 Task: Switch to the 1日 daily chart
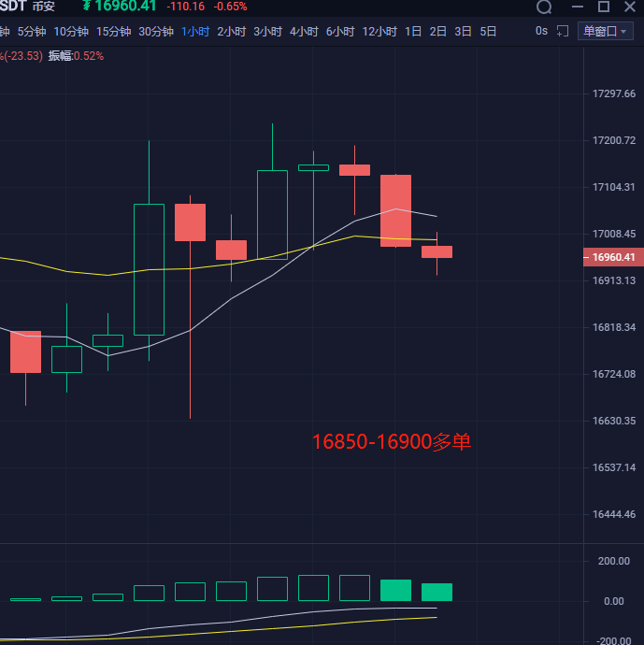(413, 31)
